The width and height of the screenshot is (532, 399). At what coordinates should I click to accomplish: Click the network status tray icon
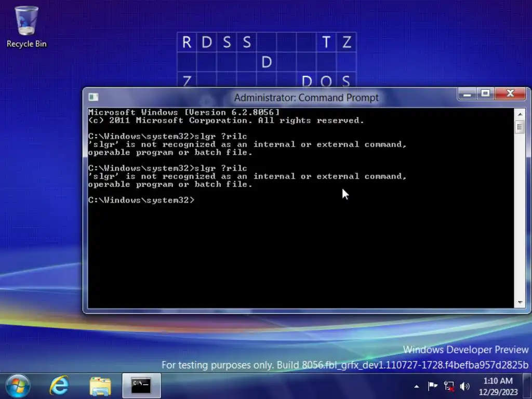pos(449,386)
